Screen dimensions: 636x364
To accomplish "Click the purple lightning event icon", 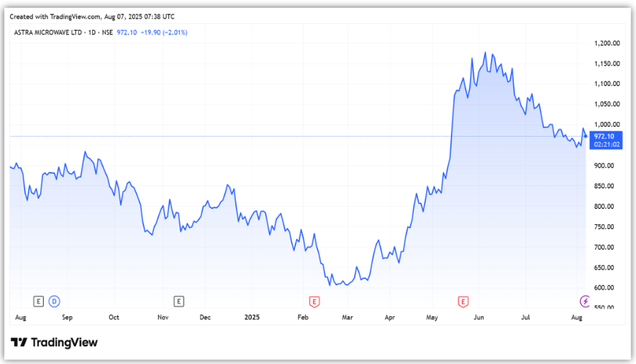I will (x=584, y=299).
